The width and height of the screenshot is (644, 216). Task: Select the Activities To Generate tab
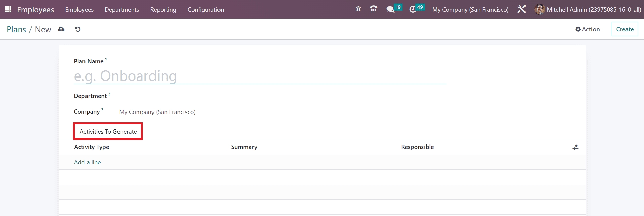108,131
